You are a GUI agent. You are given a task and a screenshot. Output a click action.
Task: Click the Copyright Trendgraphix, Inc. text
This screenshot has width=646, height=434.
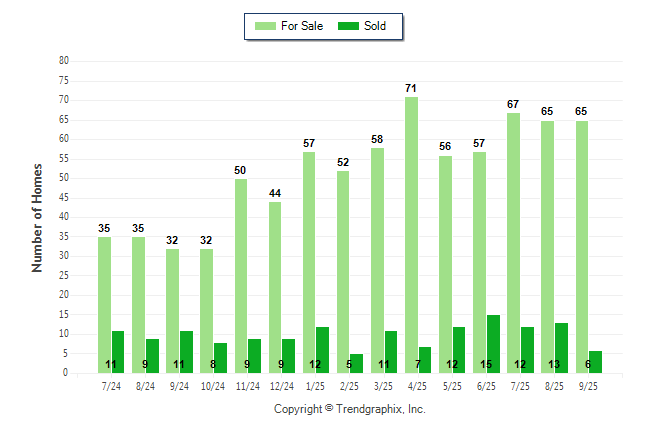[x=350, y=409]
